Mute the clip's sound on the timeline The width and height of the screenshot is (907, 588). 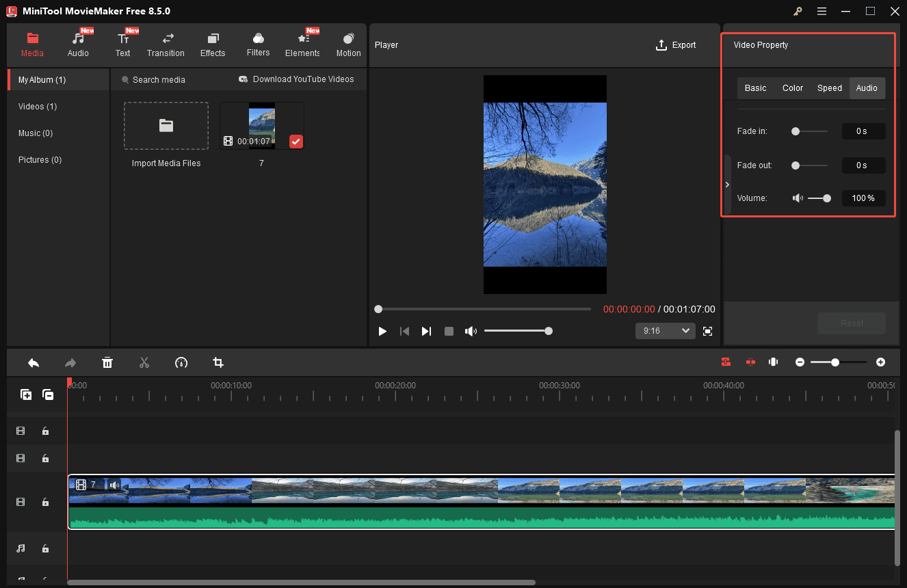click(114, 485)
